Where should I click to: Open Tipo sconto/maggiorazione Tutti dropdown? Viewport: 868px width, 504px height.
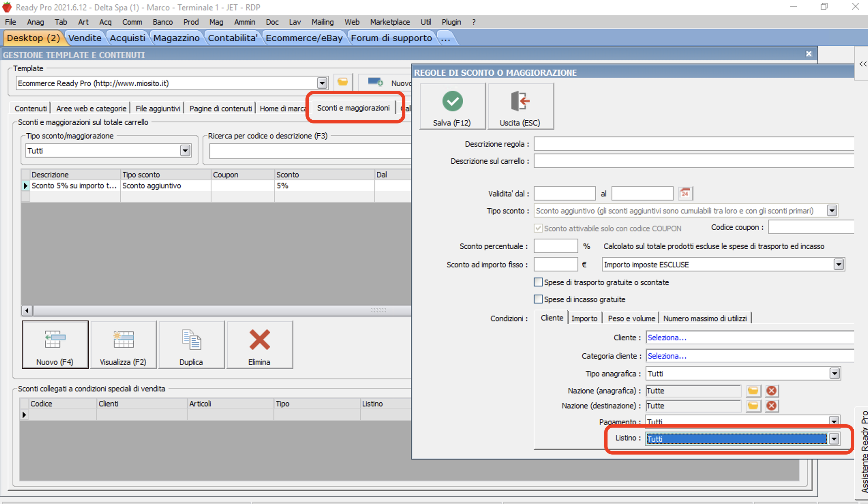[185, 150]
